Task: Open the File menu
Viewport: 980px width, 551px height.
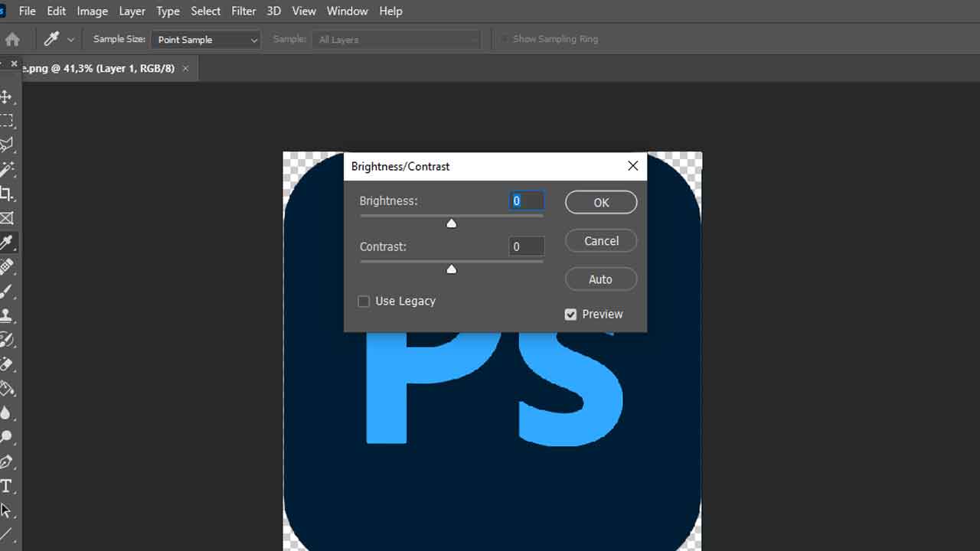Action: (x=28, y=11)
